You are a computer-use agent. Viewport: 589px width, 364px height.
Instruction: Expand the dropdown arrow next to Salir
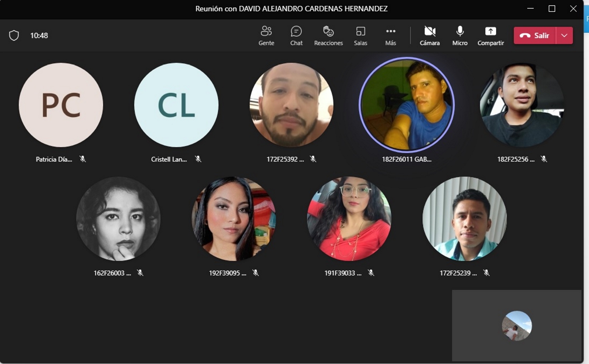(564, 35)
